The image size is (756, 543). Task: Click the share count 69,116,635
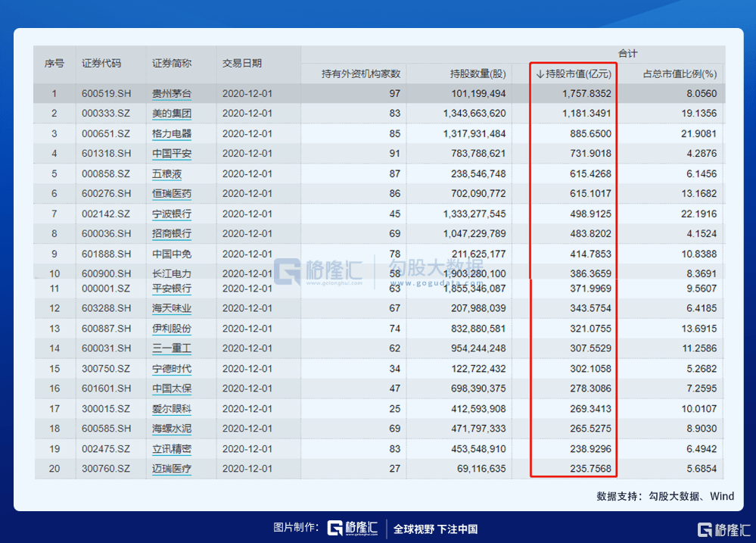[481, 469]
